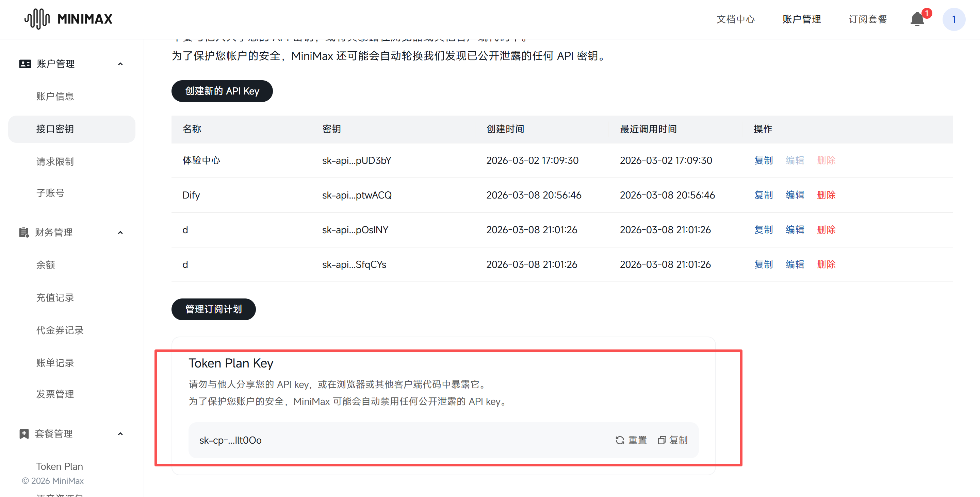Click the 最近调用时间 column header
Screen dimensions: 980x497
(648, 129)
